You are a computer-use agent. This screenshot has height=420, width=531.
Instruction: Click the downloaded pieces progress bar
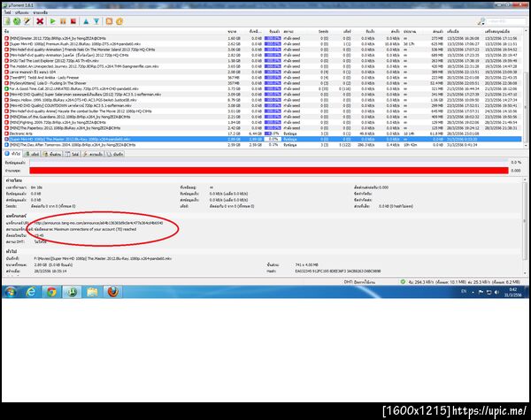pos(269,163)
